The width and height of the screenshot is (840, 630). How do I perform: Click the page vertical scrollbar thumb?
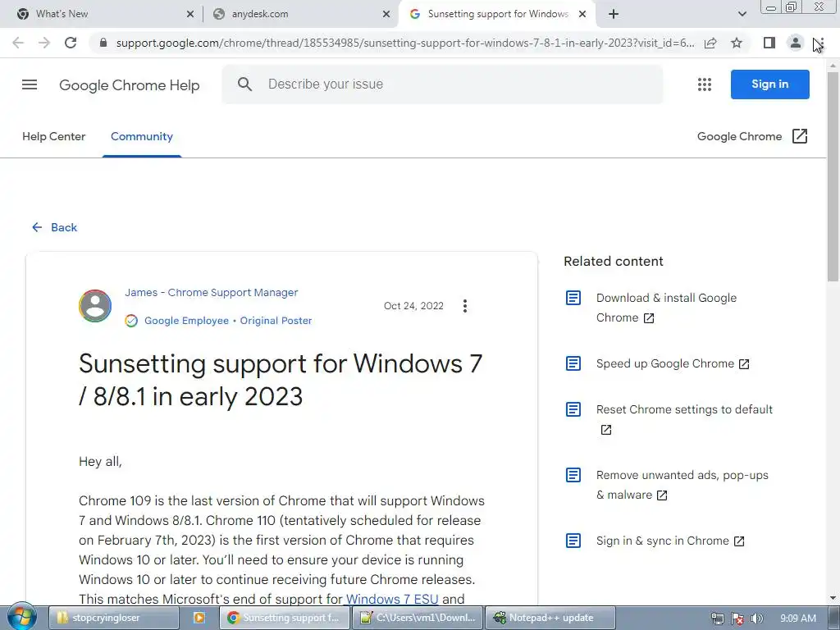click(833, 177)
